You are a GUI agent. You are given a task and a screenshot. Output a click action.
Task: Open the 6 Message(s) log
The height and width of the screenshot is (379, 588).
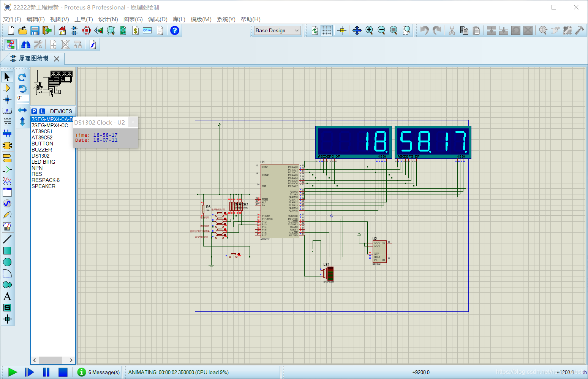point(98,372)
